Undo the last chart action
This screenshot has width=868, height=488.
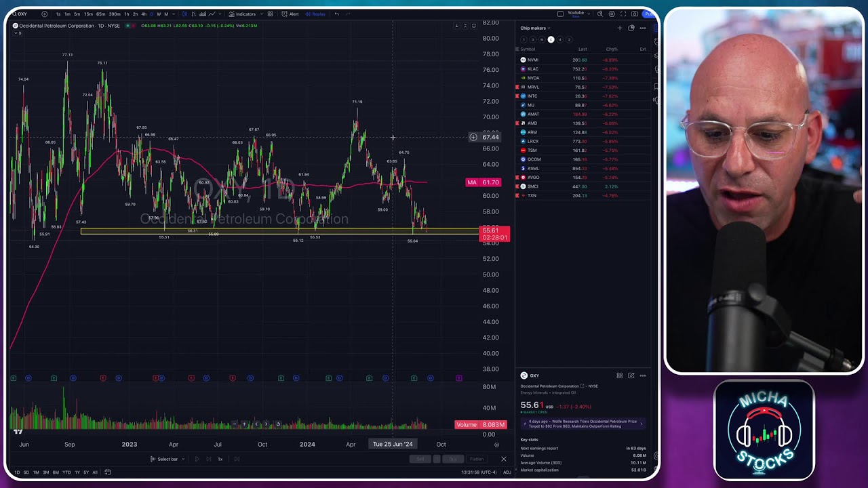point(337,14)
